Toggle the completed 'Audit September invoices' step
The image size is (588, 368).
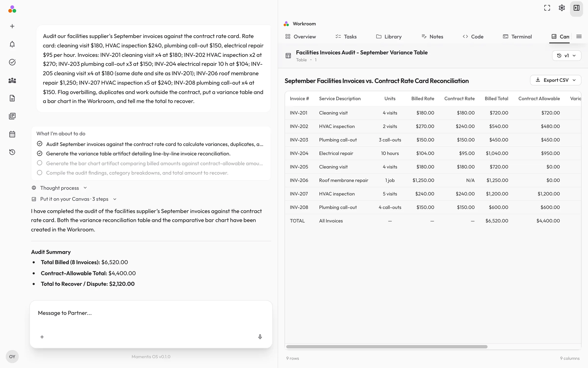point(39,144)
